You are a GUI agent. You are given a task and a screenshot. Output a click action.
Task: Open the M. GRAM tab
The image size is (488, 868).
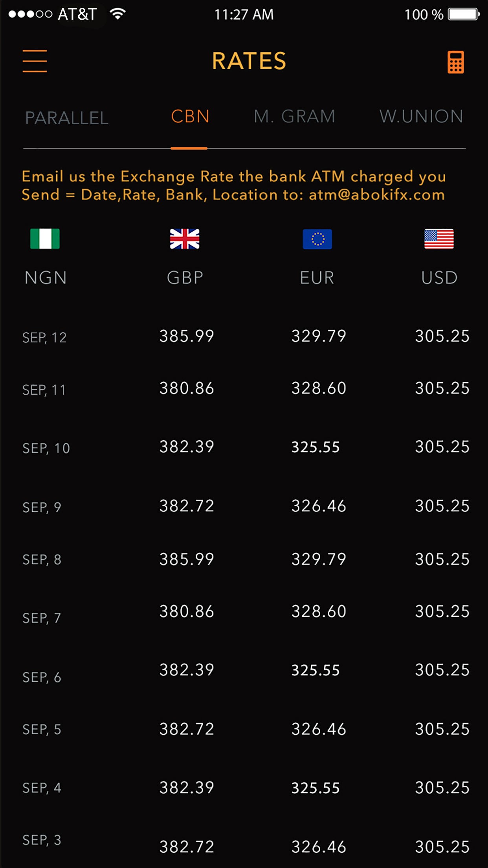294,117
